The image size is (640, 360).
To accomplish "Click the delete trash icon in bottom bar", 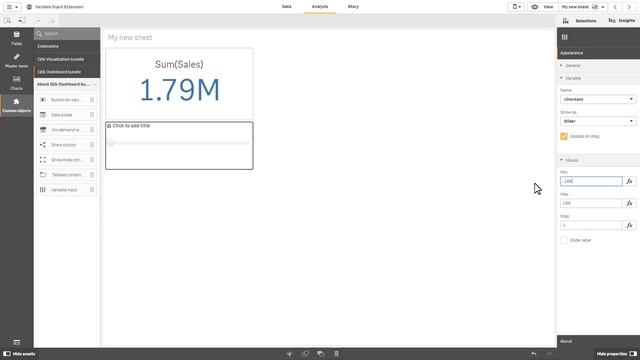I will coord(336,354).
